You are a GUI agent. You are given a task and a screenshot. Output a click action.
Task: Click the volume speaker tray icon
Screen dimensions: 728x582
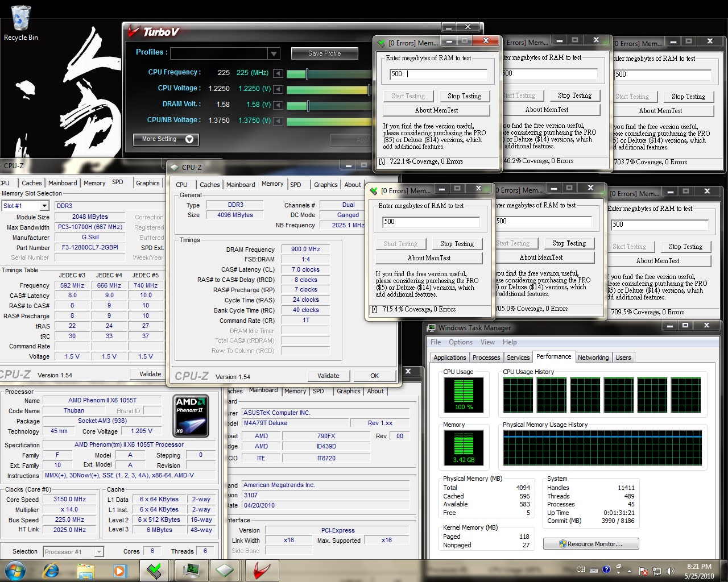(671, 571)
